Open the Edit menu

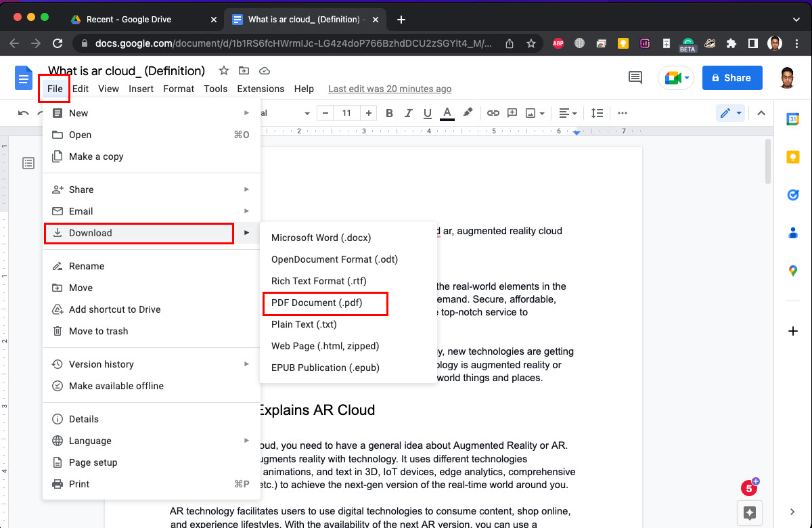pos(81,89)
